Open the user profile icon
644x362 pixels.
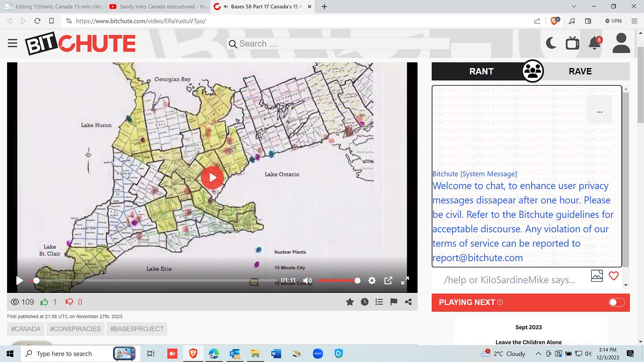point(621,43)
